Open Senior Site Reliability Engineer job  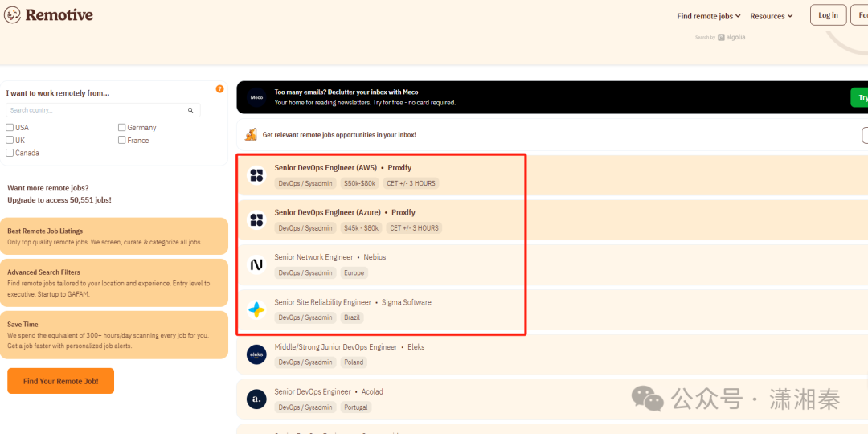pyautogui.click(x=323, y=302)
